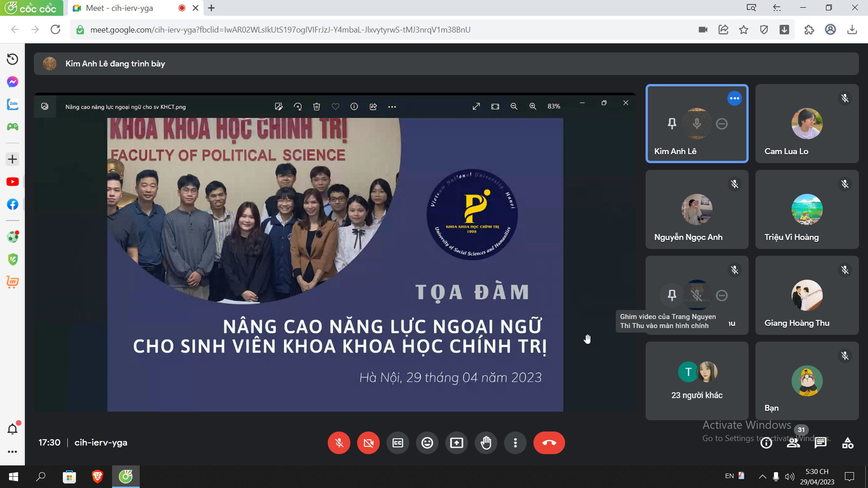The width and height of the screenshot is (868, 488).
Task: Open the games controller sidebar icon
Action: coord(13,127)
